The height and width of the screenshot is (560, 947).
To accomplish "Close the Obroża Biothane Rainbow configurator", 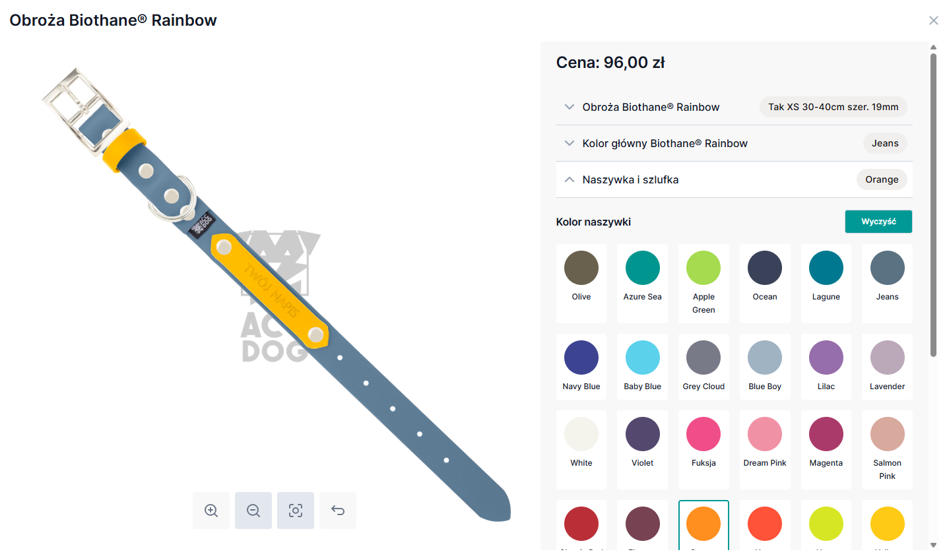I will [933, 20].
